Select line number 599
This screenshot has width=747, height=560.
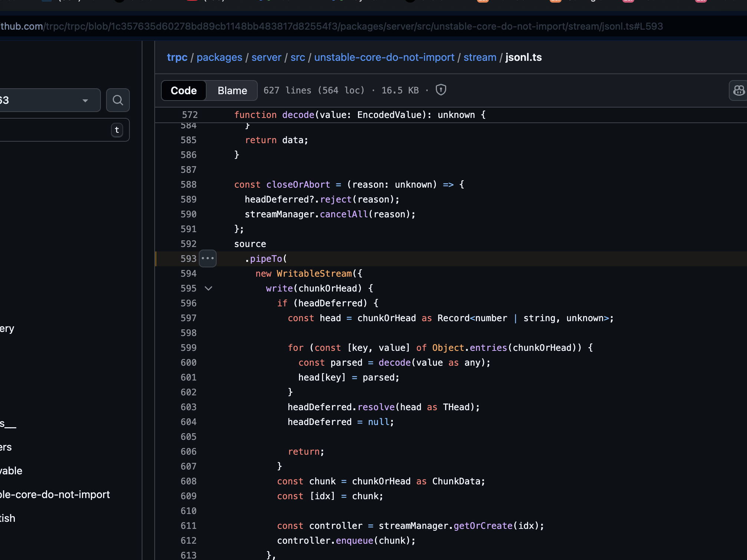point(188,347)
